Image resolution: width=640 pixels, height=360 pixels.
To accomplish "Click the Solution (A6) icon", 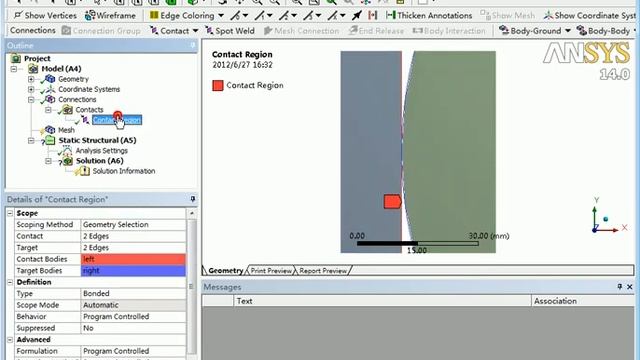I will 67,160.
